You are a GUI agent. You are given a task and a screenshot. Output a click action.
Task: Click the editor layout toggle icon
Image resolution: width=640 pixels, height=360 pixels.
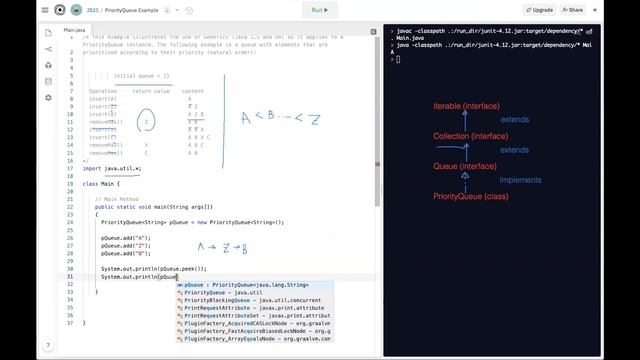[x=373, y=31]
